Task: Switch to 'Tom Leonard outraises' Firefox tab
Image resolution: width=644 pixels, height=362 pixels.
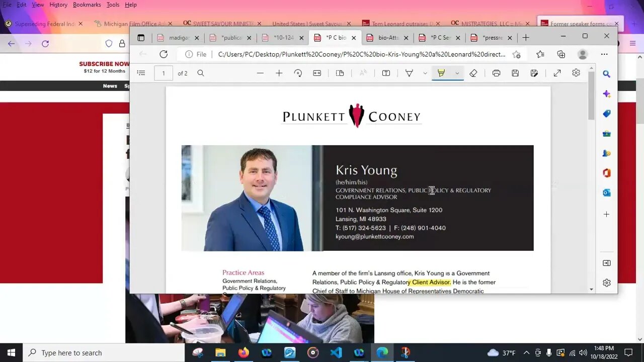Action: click(x=400, y=24)
